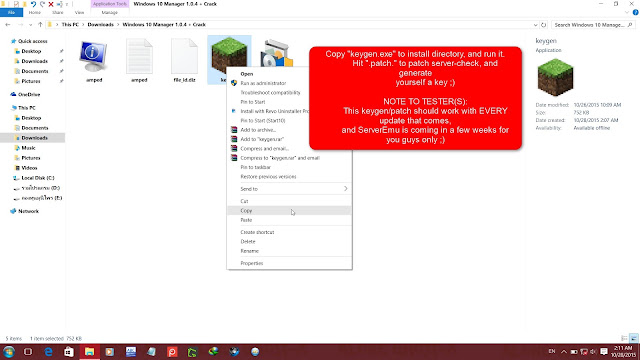Viewport: 640px width, 360px height.
Task: Open Pictures under Quick access
Action: click(x=31, y=81)
